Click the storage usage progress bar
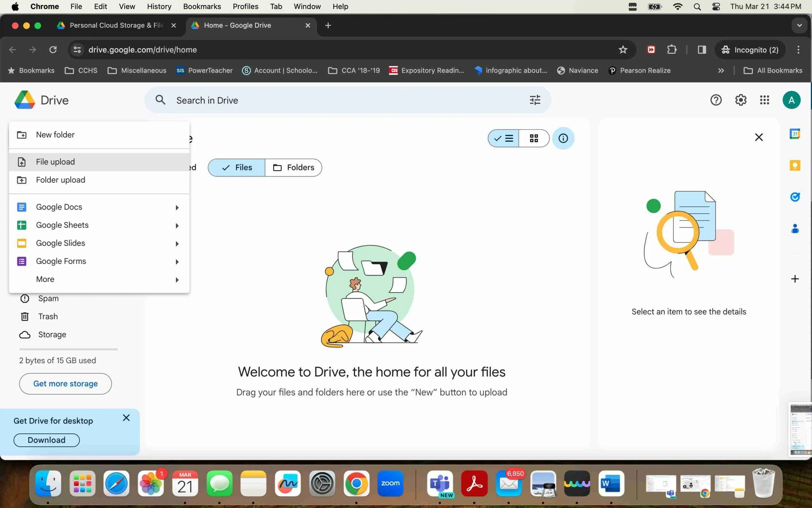812x508 pixels. point(69,350)
